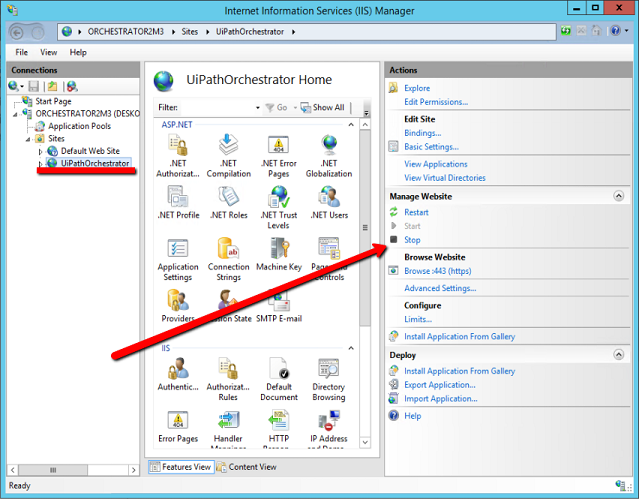Select Application Pools in Connections tree

79,126
